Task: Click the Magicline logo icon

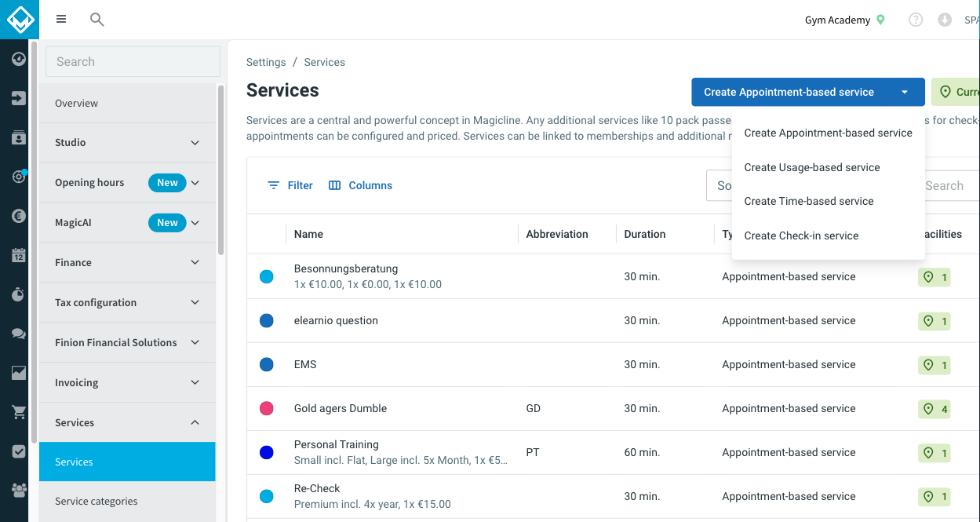Action: 19,19
